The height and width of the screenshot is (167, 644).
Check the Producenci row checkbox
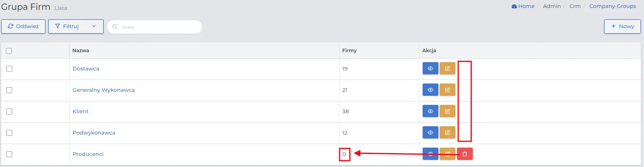pyautogui.click(x=9, y=154)
